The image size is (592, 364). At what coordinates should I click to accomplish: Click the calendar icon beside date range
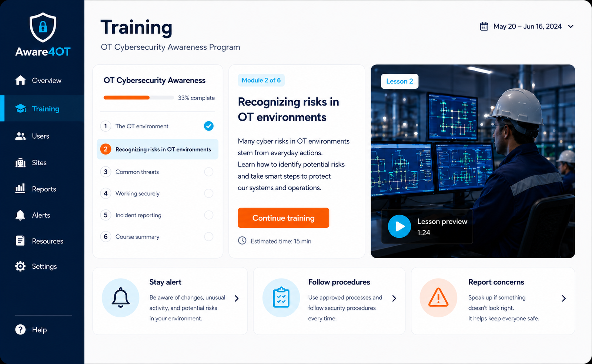point(484,26)
